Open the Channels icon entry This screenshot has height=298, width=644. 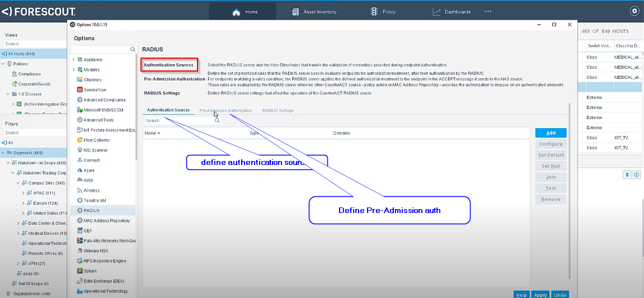[79, 79]
